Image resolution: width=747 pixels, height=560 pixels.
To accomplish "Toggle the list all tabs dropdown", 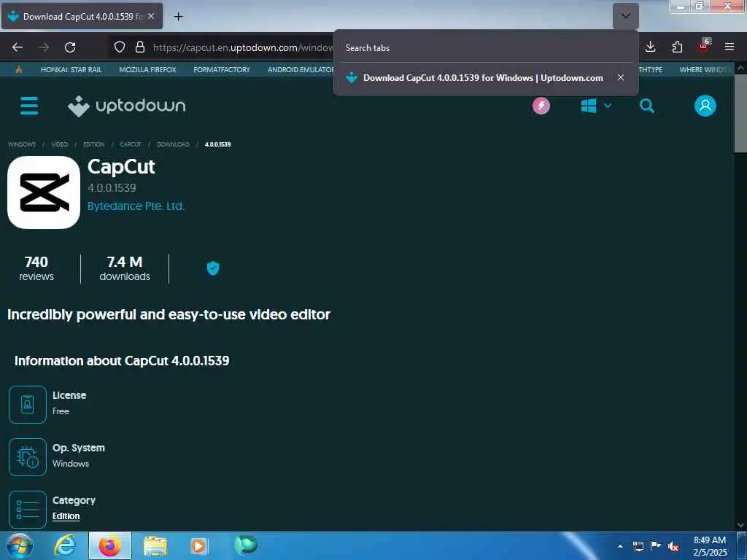I will click(625, 16).
